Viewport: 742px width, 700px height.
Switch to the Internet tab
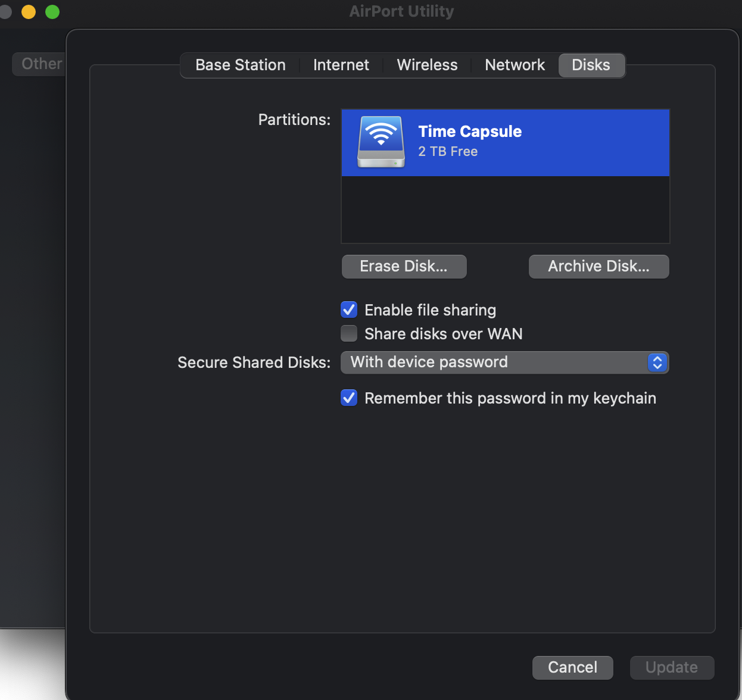[341, 65]
